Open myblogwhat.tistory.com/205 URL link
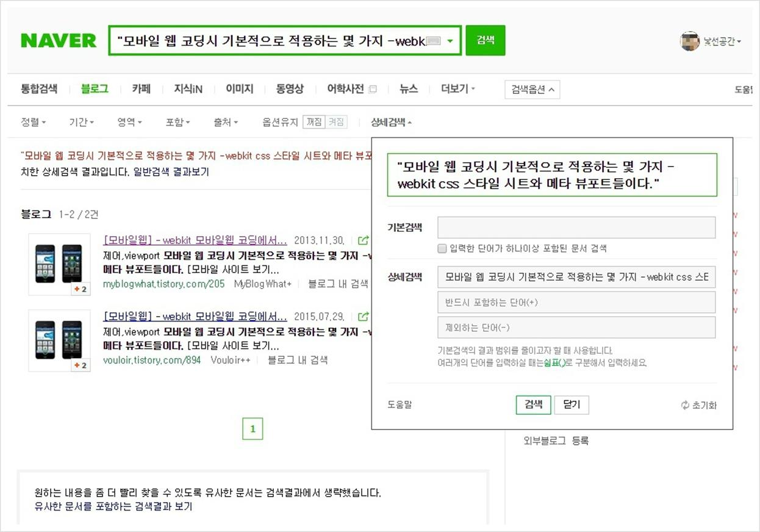760x532 pixels. pyautogui.click(x=163, y=284)
